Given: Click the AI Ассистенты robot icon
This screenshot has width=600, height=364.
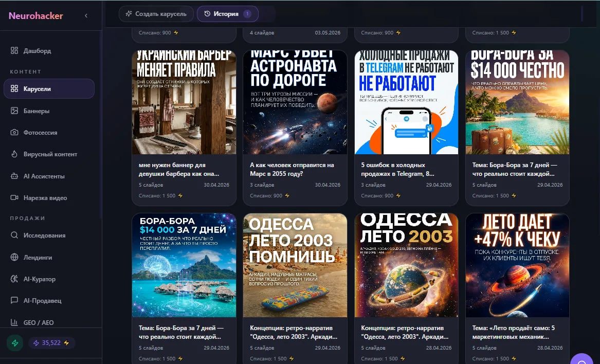Looking at the screenshot, I should [14, 176].
